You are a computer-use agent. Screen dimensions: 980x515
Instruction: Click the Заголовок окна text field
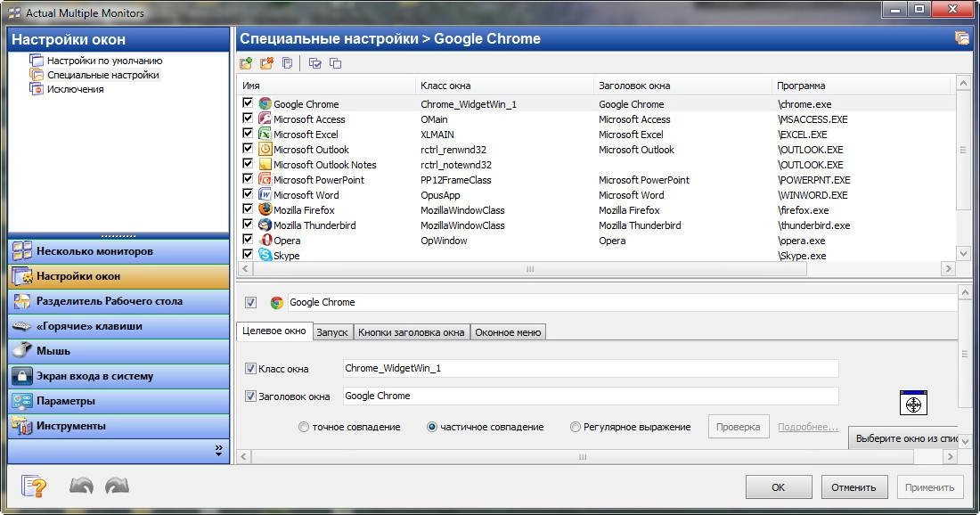click(x=591, y=396)
